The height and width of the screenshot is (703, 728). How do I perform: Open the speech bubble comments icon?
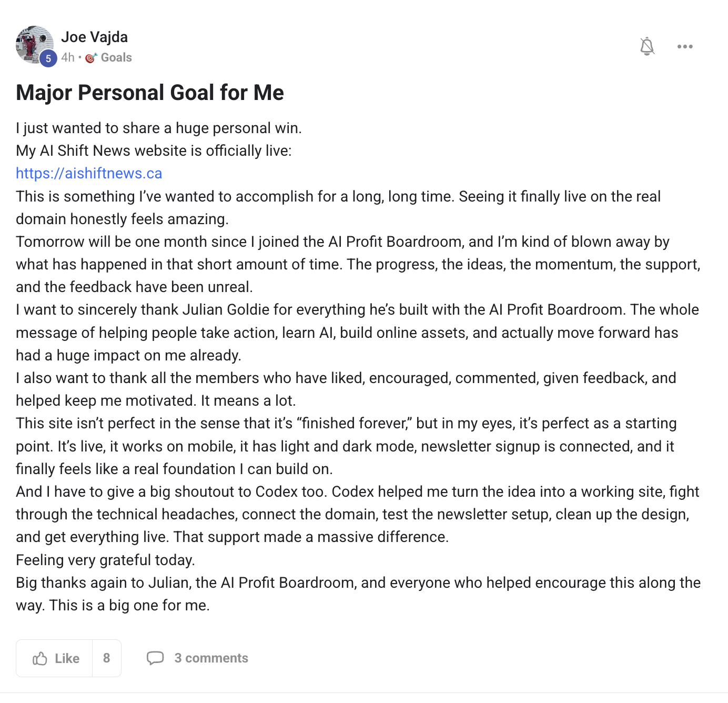[155, 658]
